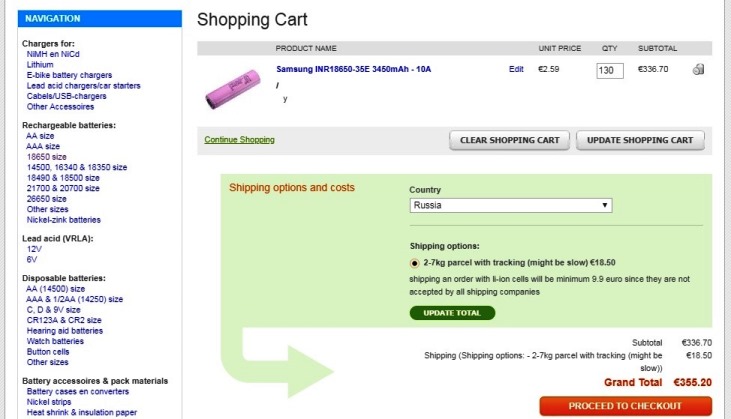Open the AAA size rechargeable batteries link

[x=43, y=146]
